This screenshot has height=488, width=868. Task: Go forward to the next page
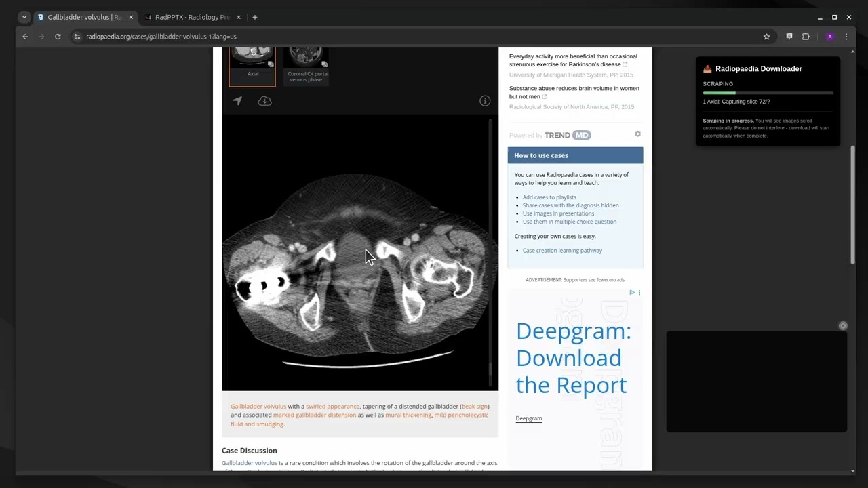[41, 37]
